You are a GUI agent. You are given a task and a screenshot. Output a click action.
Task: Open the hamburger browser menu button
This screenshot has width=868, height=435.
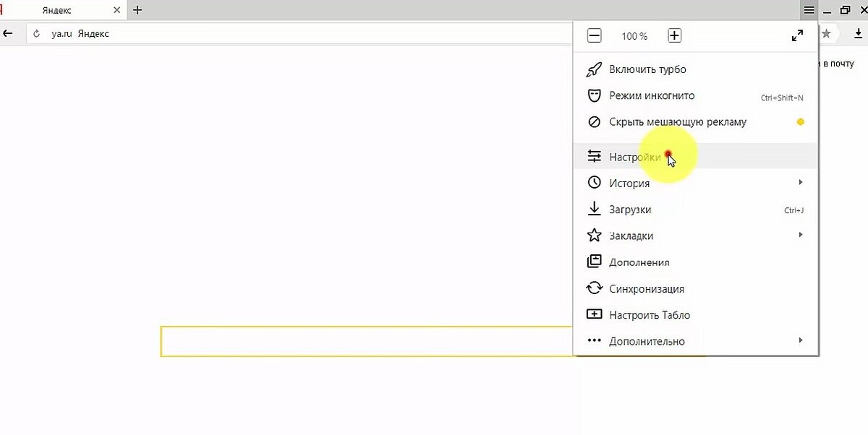(809, 10)
